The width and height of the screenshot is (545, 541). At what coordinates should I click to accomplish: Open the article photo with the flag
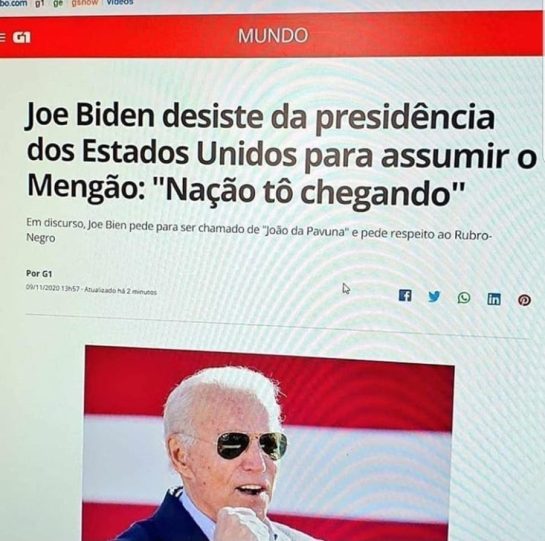[x=269, y=444]
